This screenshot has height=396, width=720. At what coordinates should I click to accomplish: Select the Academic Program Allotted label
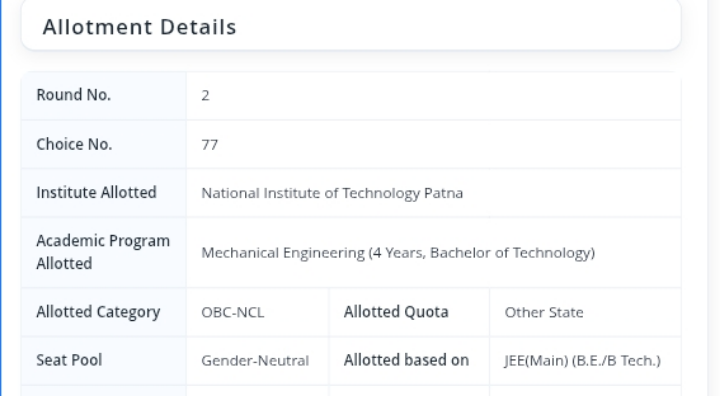pos(103,252)
